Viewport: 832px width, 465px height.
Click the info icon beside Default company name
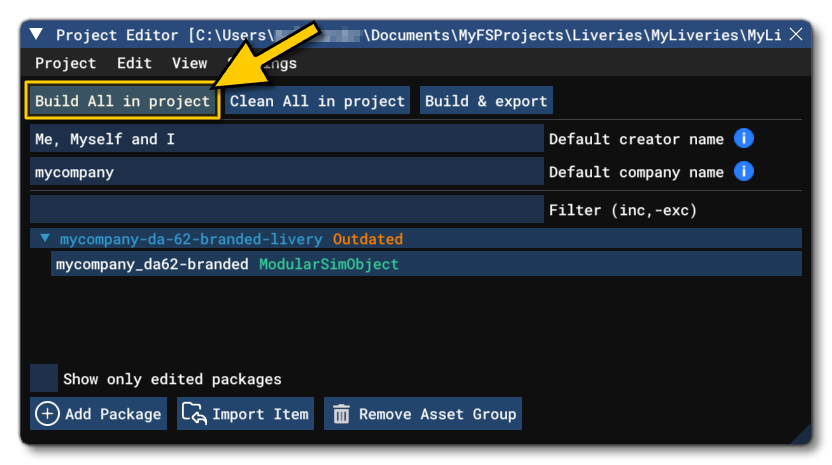click(743, 171)
